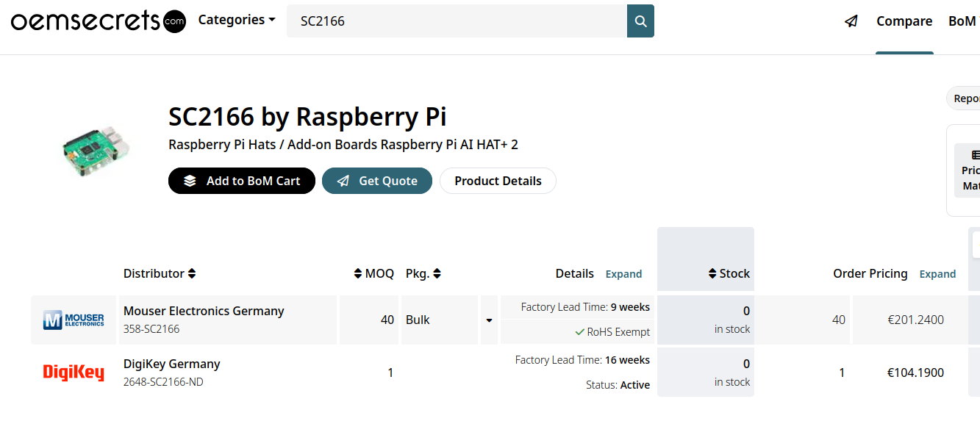This screenshot has height=421, width=980.
Task: Expand Mouser row details caret
Action: coord(489,320)
